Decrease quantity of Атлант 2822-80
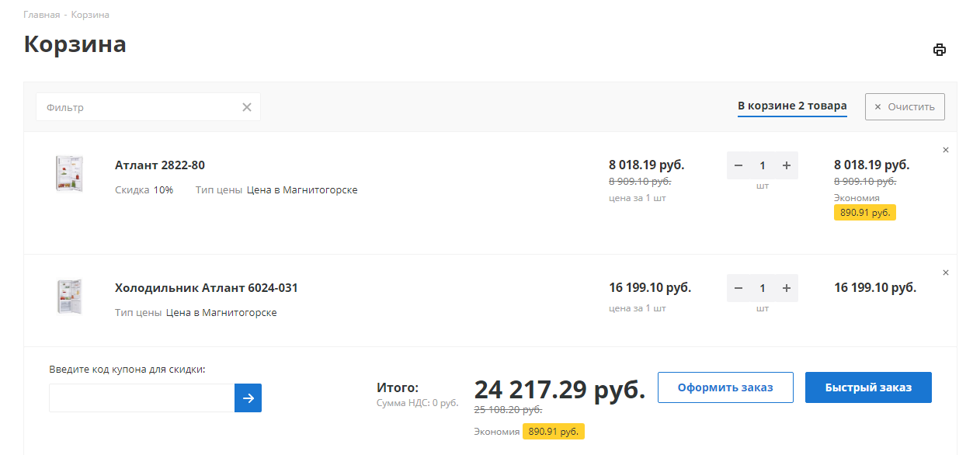The width and height of the screenshot is (980, 455). 738,165
